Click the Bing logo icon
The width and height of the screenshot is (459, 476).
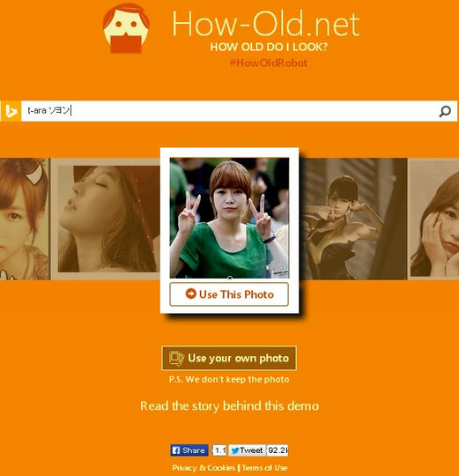coord(11,111)
